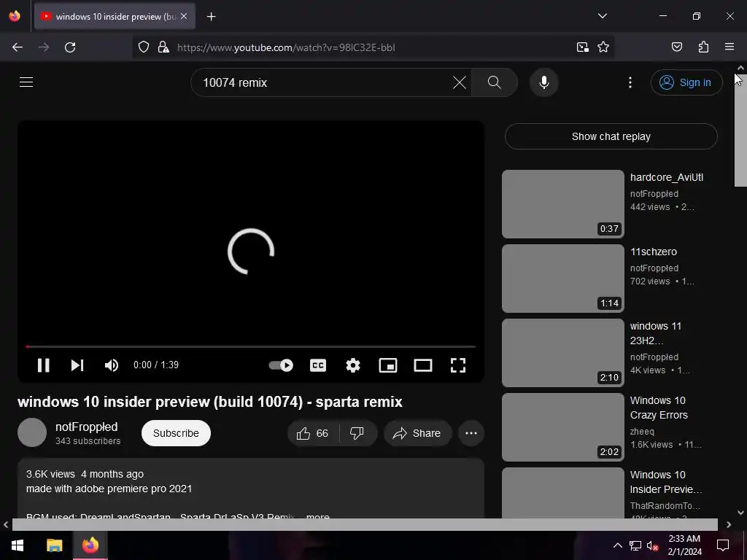Open notFroppled channel avatar
This screenshot has height=560, width=747.
tap(32, 432)
